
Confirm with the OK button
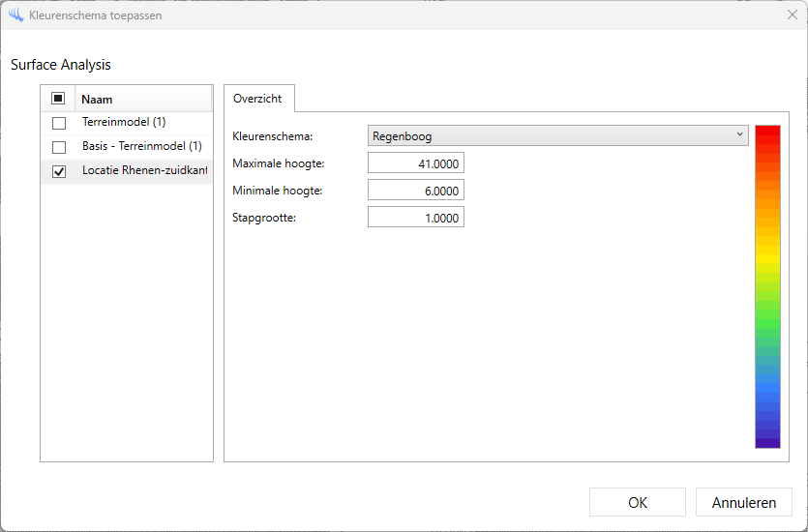pyautogui.click(x=638, y=502)
